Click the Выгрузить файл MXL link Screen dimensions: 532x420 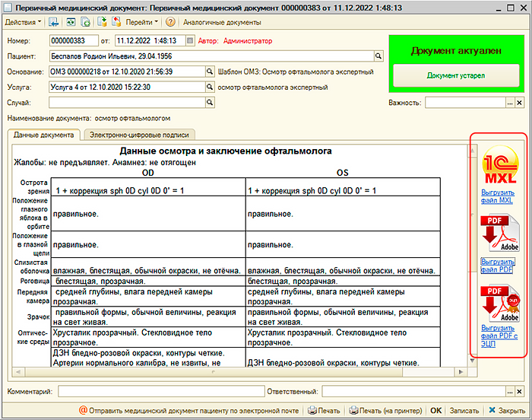pos(498,197)
